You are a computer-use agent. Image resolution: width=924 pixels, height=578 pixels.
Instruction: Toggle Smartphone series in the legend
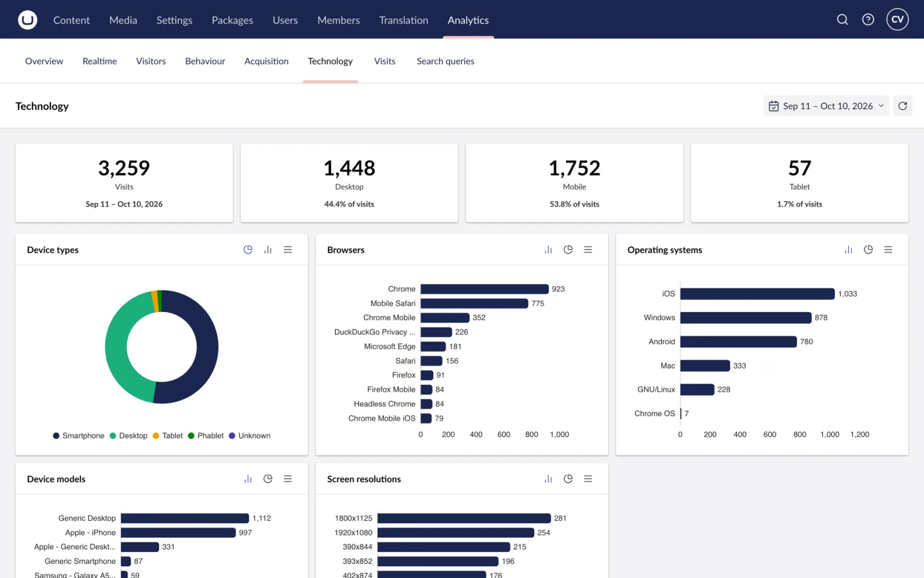pos(79,436)
